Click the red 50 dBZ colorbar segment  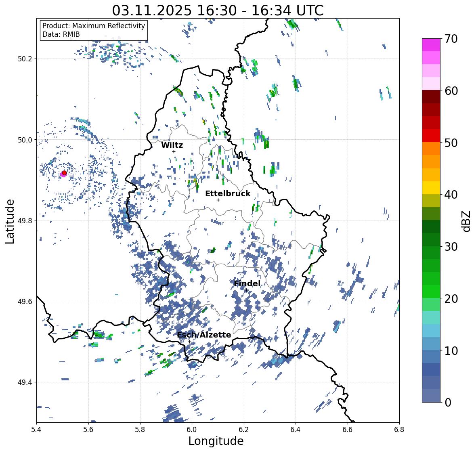pos(431,136)
